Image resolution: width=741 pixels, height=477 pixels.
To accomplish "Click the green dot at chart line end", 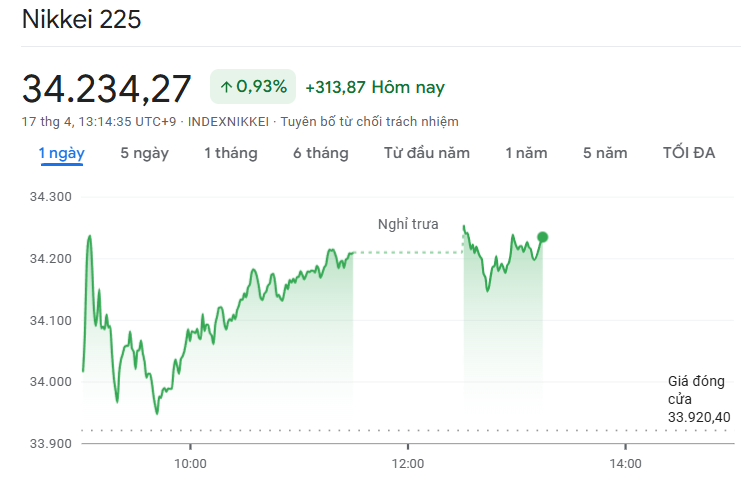I will click(543, 237).
